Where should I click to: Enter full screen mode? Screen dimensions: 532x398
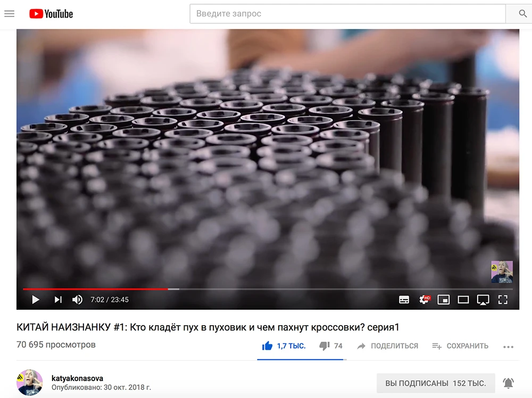pos(503,300)
